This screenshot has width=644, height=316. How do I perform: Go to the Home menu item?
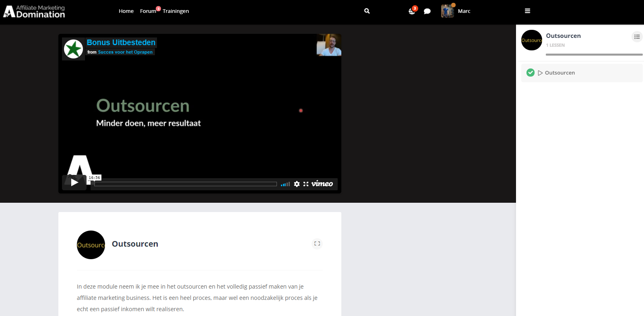[x=126, y=11]
